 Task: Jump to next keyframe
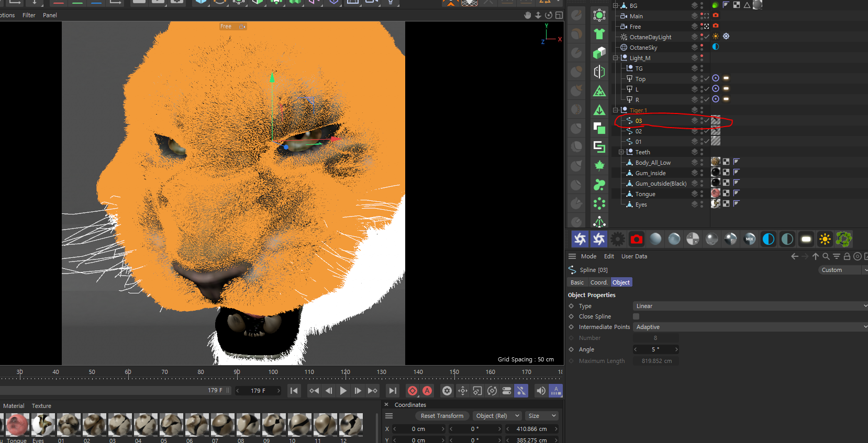[x=373, y=391]
